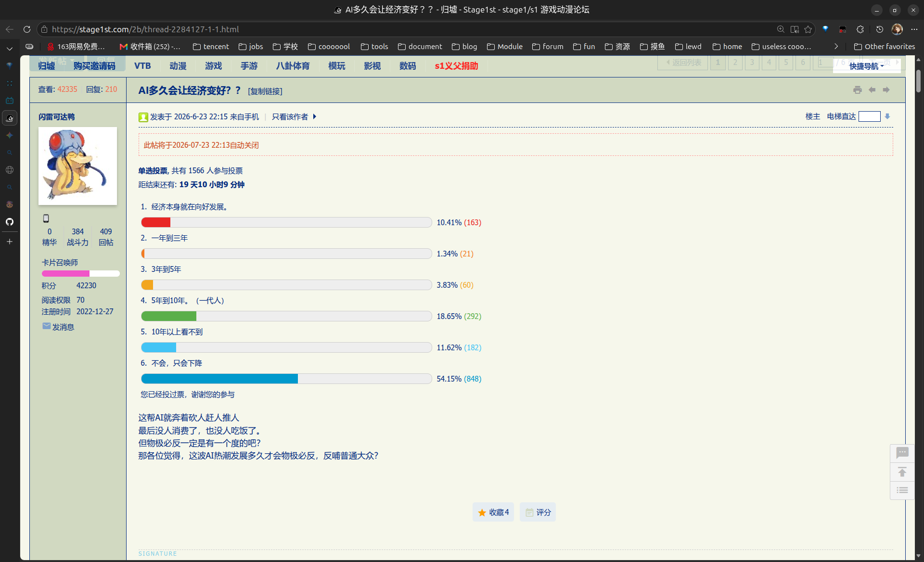Click the envelope icon beside 发消息
Screen dimensions: 924x562
coord(46,326)
